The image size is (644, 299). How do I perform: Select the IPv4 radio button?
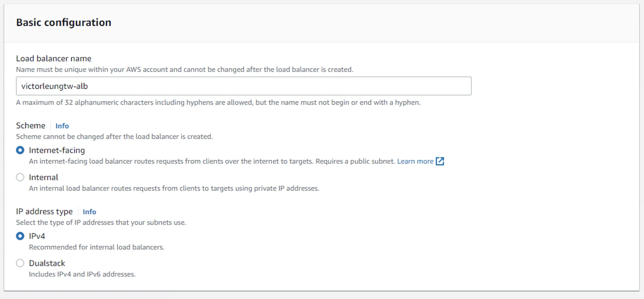click(20, 236)
